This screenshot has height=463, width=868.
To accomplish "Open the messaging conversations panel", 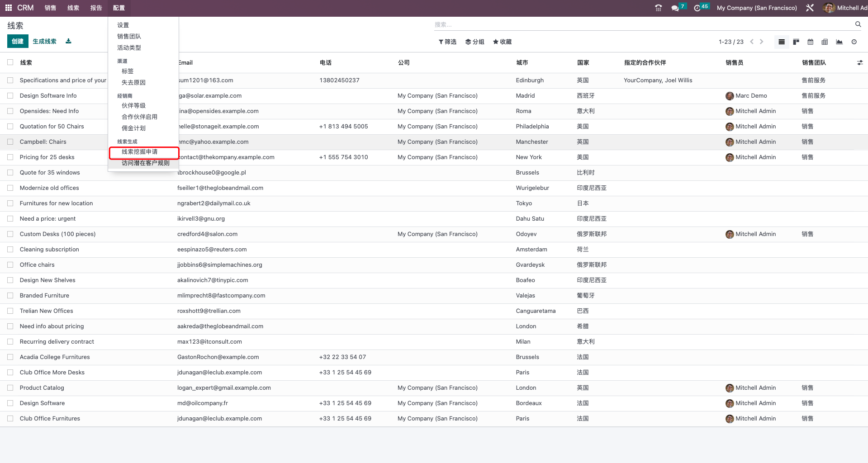I will pyautogui.click(x=675, y=8).
